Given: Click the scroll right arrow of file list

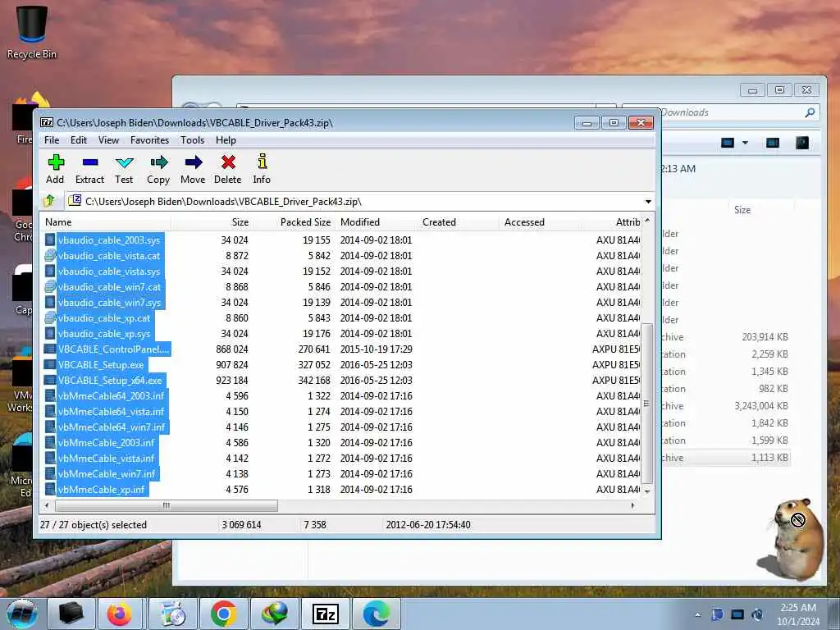Looking at the screenshot, I should pyautogui.click(x=632, y=505).
